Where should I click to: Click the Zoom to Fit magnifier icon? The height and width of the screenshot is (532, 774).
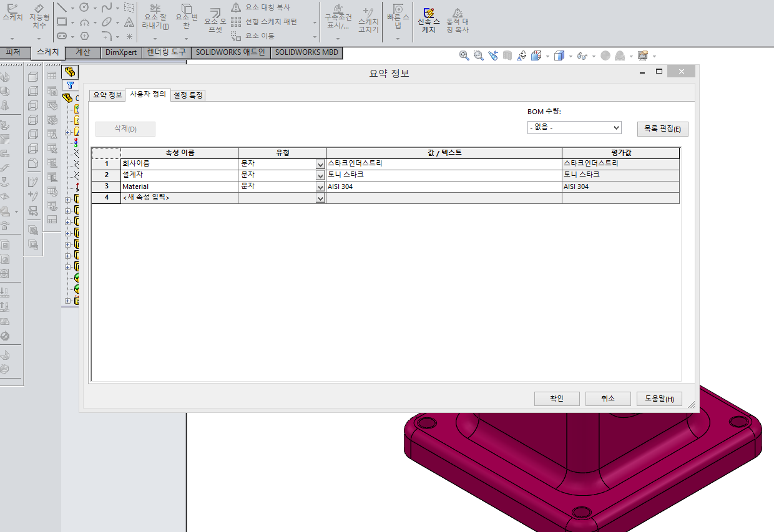coord(464,56)
